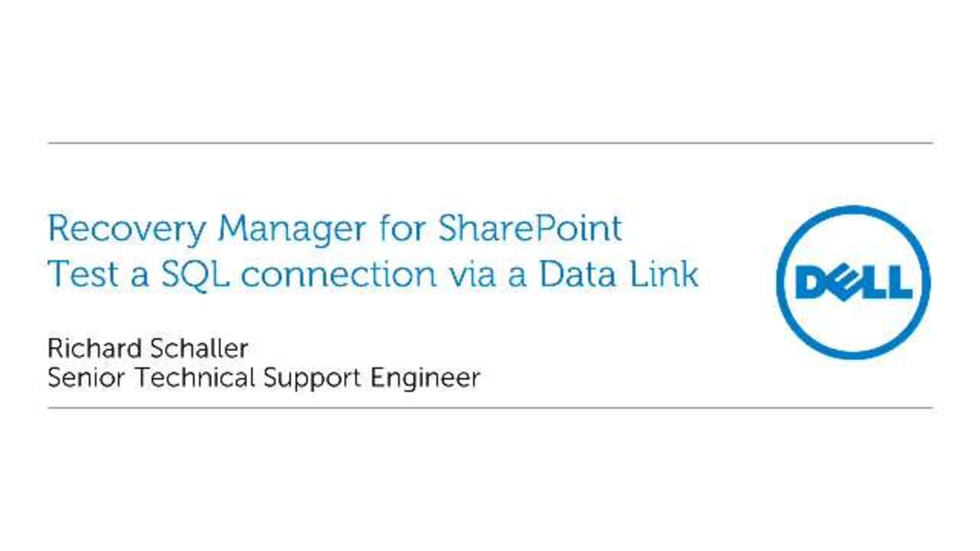This screenshot has width=980, height=551.
Task: Click the bottom horizontal divider line
Action: 490,408
